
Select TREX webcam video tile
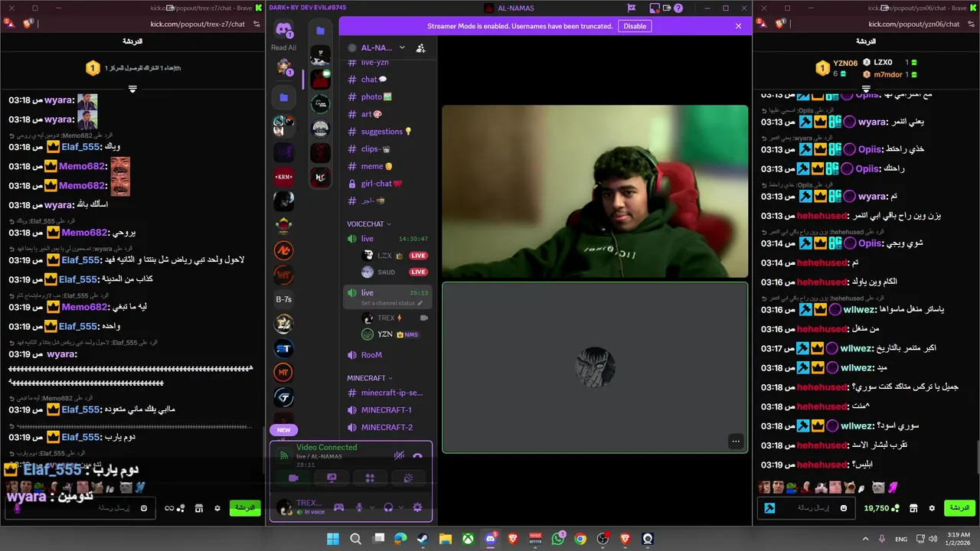click(x=595, y=191)
